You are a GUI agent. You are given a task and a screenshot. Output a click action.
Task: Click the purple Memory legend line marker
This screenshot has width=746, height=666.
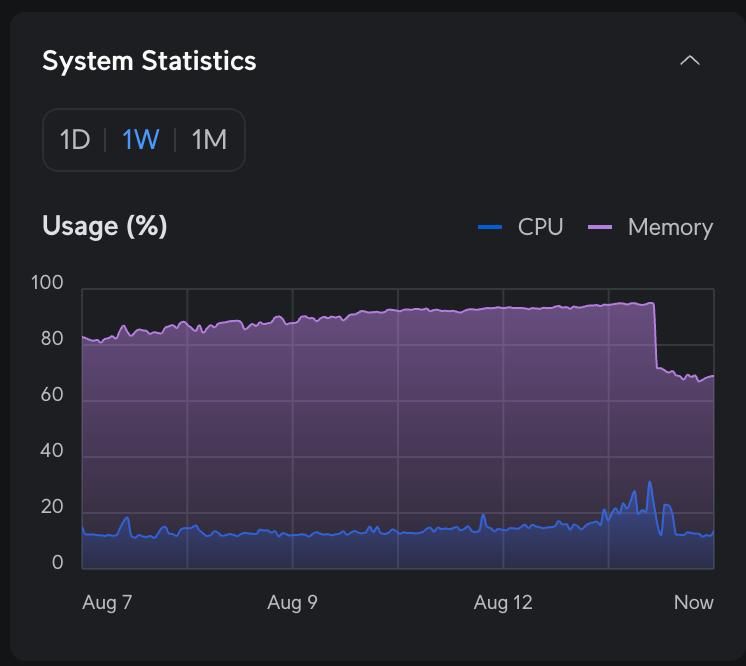tap(600, 227)
